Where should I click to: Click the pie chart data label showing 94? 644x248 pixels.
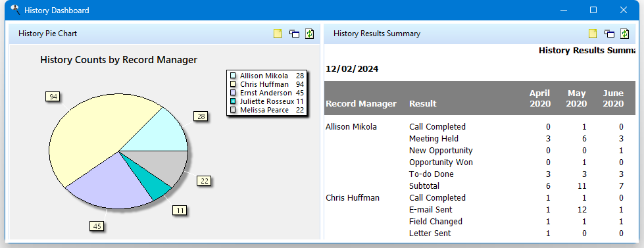pyautogui.click(x=53, y=97)
